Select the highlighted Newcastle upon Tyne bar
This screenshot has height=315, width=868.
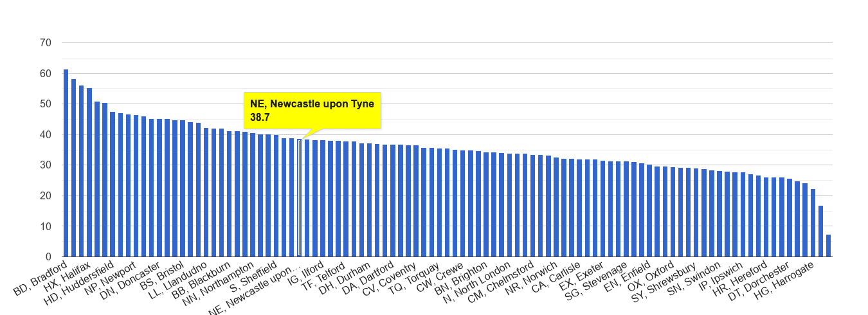pyautogui.click(x=299, y=198)
